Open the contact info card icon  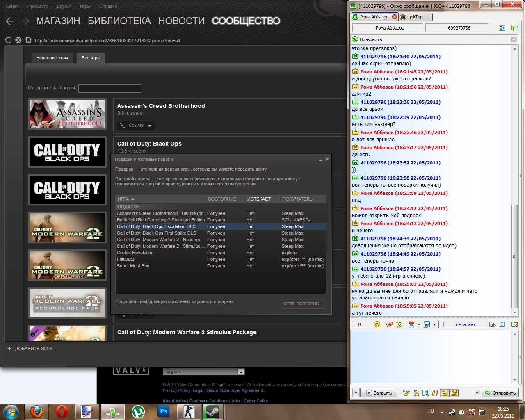[502, 28]
